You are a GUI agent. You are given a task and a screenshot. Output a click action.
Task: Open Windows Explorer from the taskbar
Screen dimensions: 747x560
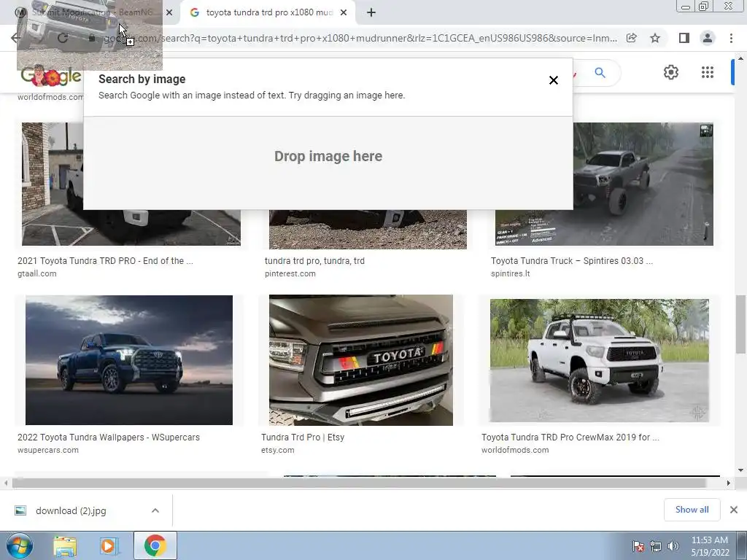click(65, 546)
